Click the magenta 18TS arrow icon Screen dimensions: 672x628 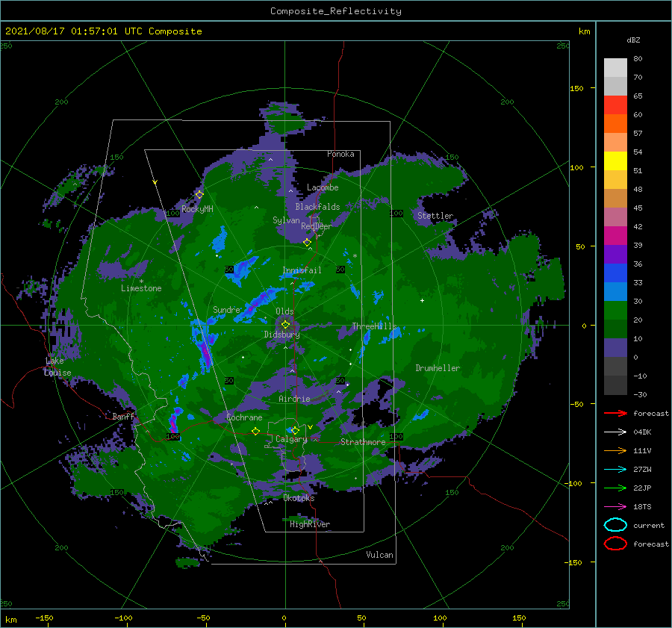[x=615, y=507]
